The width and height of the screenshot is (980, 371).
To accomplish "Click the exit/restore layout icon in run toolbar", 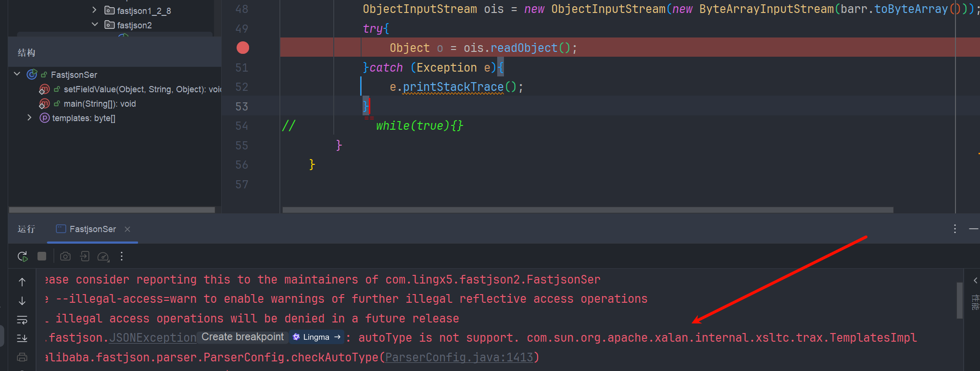I will click(x=85, y=257).
